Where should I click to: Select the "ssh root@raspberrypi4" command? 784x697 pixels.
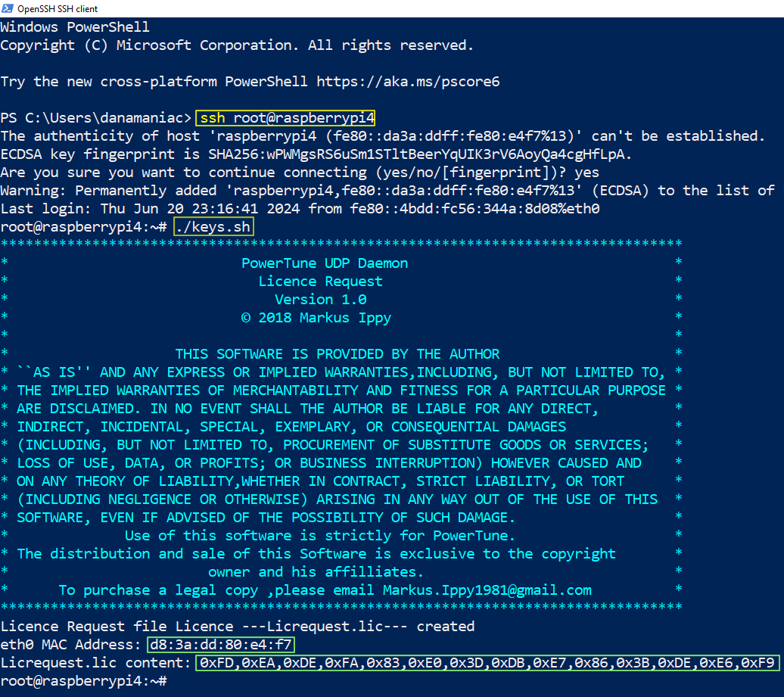287,118
